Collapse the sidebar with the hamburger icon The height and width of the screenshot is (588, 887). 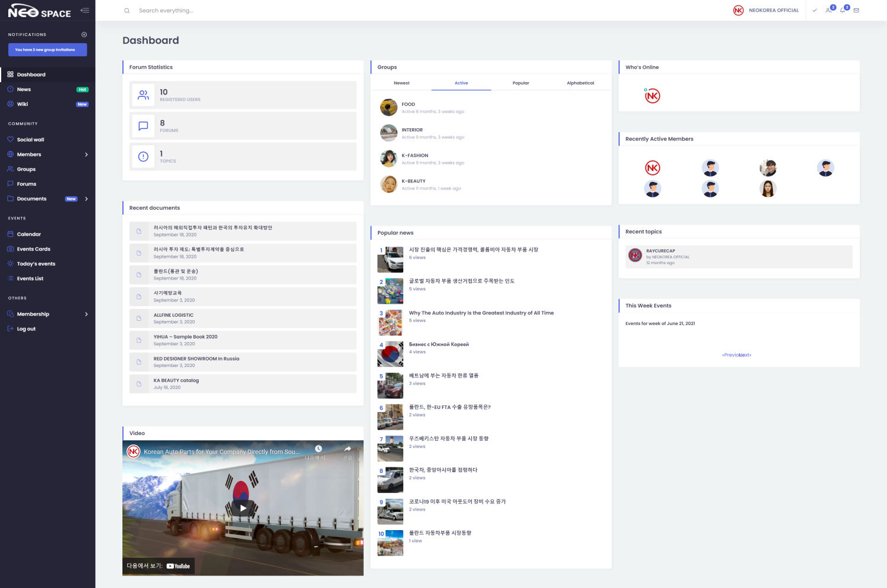pyautogui.click(x=85, y=11)
